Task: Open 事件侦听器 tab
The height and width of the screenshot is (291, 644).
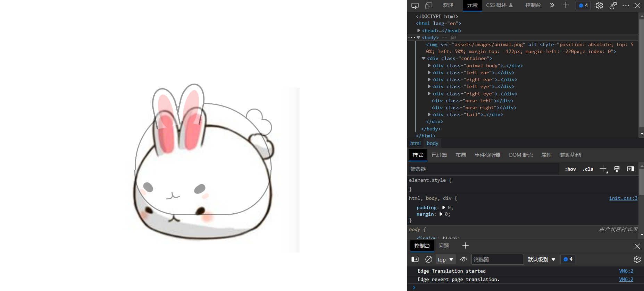Action: click(487, 155)
